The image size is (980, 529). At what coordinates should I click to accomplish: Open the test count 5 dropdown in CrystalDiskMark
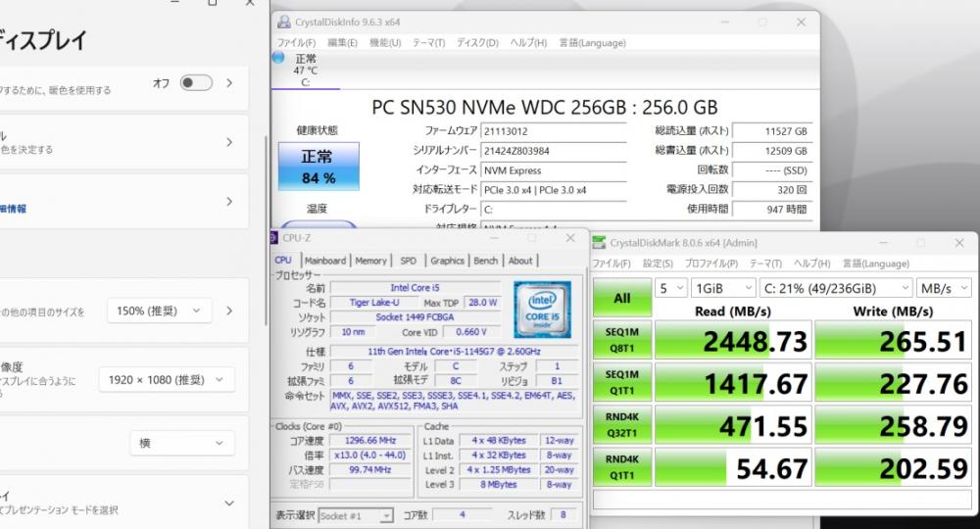(671, 289)
